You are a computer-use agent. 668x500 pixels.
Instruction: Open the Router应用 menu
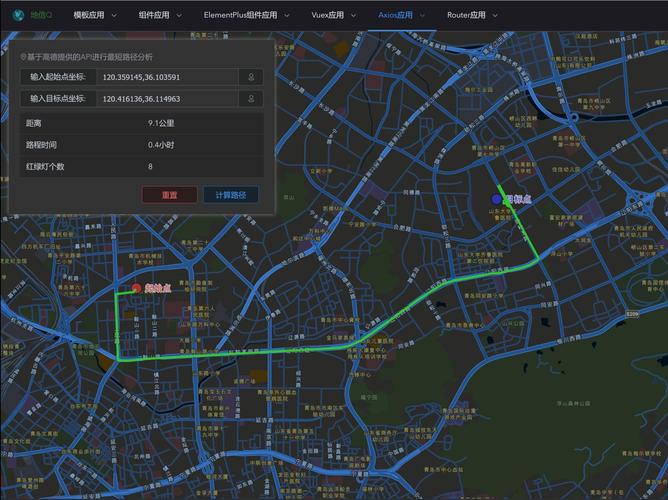[x=466, y=15]
